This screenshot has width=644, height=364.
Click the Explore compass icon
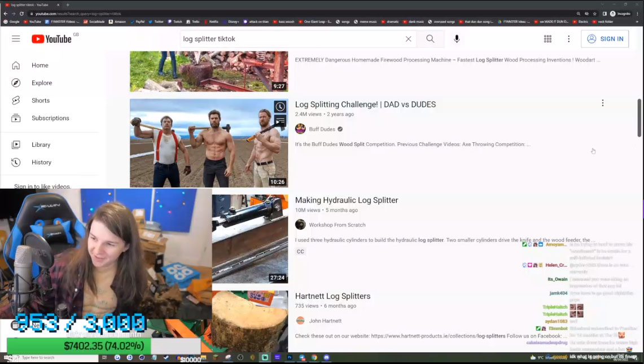pos(16,83)
